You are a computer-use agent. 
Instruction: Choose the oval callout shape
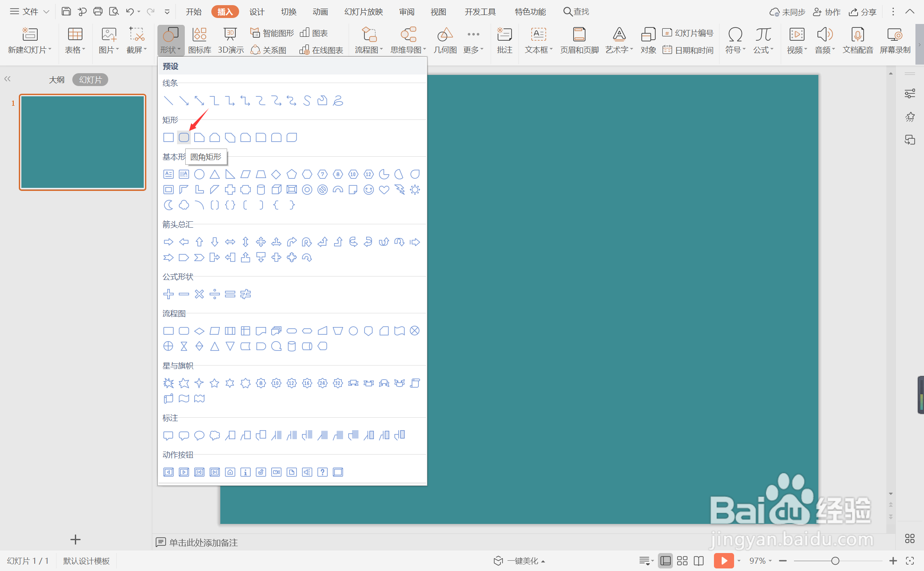199,435
